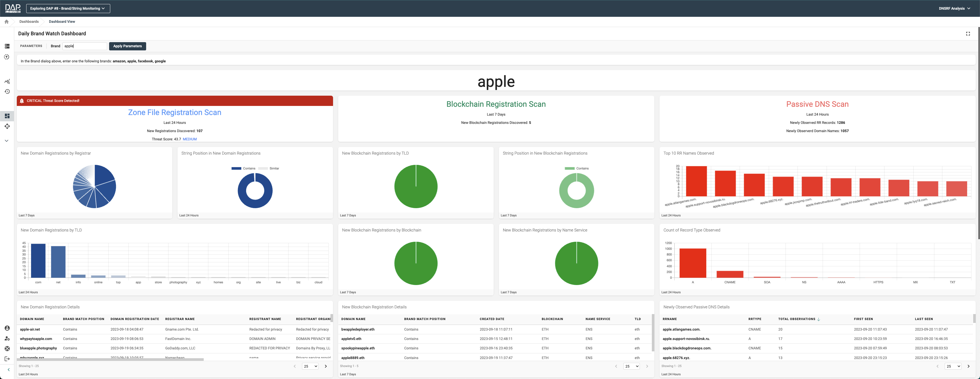Go to previous page in New Blockchain Registration Details

click(616, 366)
